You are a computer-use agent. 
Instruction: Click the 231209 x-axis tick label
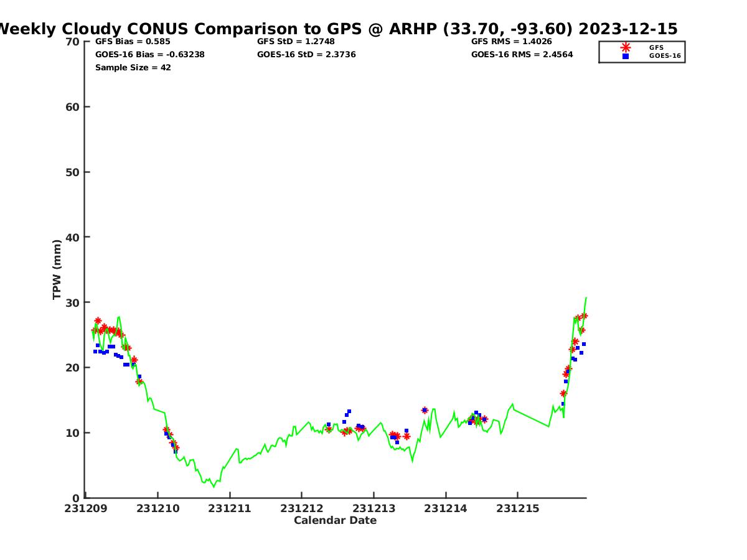pos(87,508)
